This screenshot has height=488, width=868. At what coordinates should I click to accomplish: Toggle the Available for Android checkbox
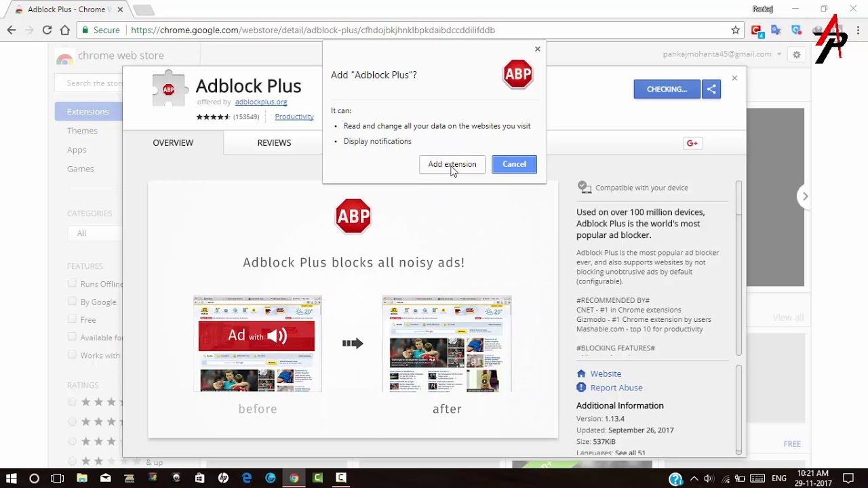(x=72, y=337)
